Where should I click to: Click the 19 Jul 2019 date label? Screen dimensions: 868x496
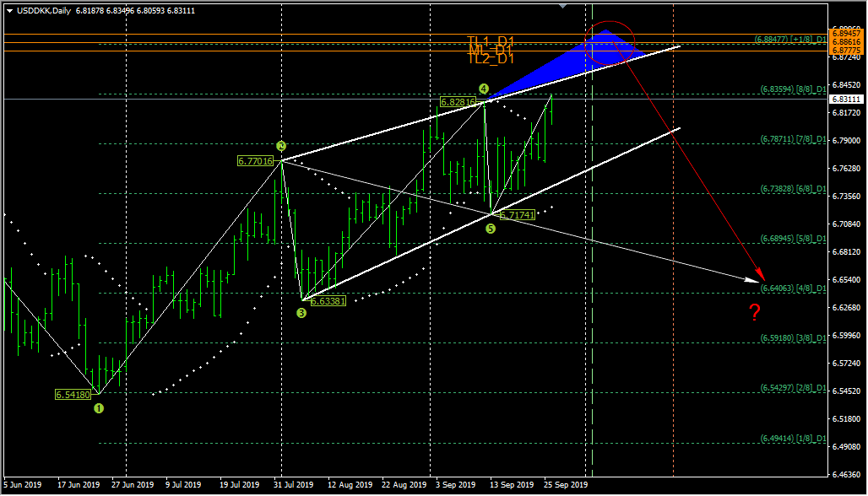(x=239, y=484)
